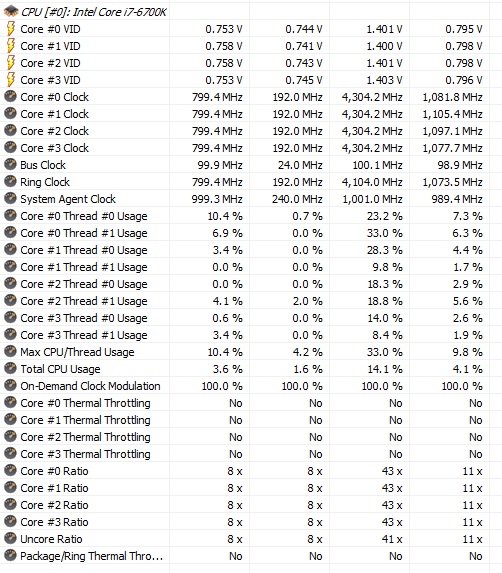The width and height of the screenshot is (502, 573).
Task: Select the Core #0 Thread #0 Usage label
Action: tap(84, 216)
